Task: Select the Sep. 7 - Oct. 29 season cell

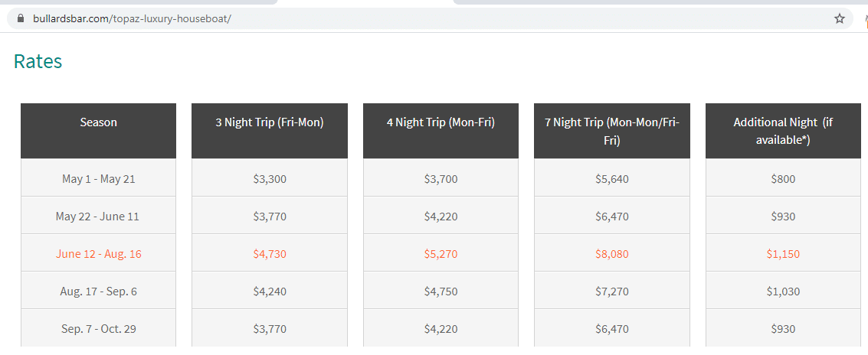Action: click(99, 328)
